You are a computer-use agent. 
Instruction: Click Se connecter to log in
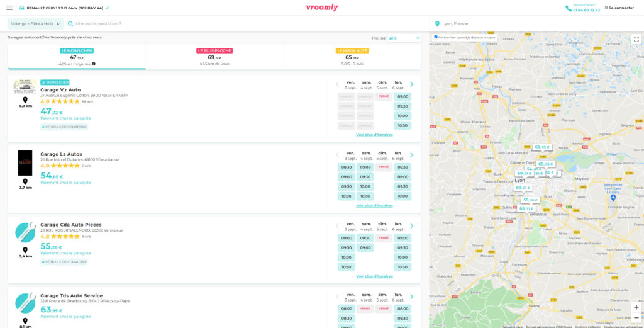pos(621,8)
